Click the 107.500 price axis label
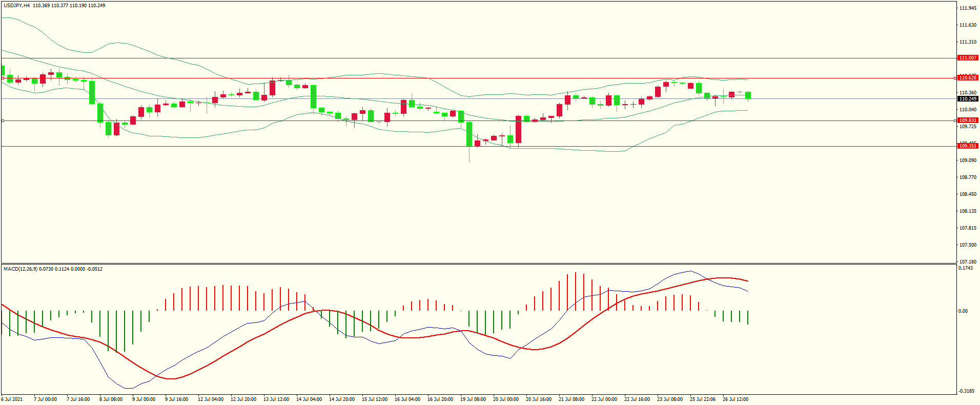Image resolution: width=980 pixels, height=405 pixels. (x=968, y=245)
